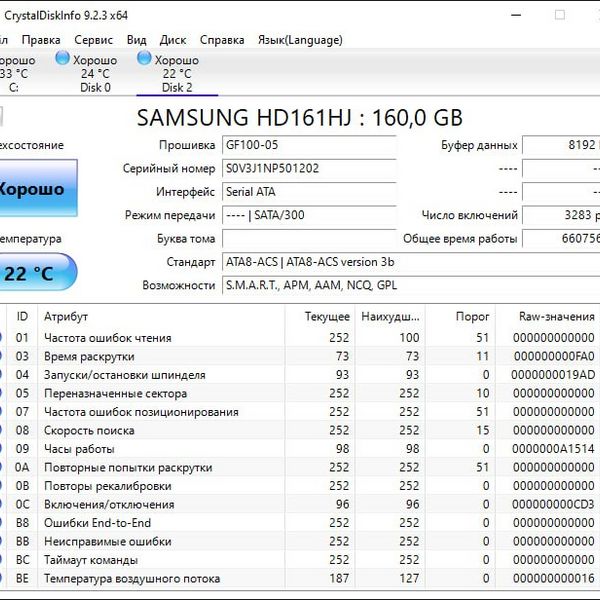Click raw value 00000000016
The width and height of the screenshot is (600, 600).
click(554, 579)
